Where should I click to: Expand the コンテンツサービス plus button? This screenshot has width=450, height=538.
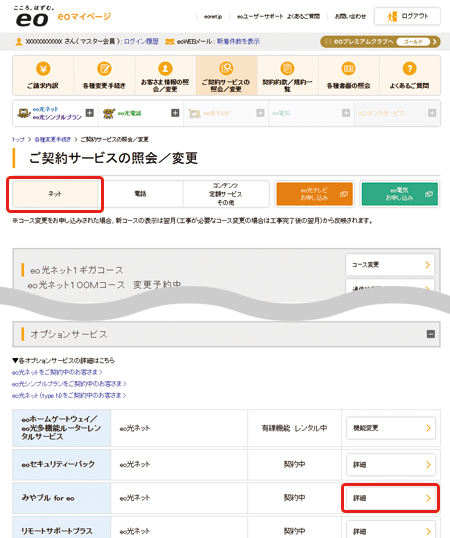click(432, 113)
